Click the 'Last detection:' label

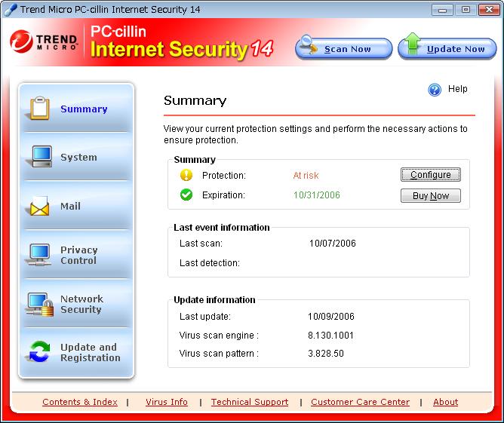(210, 262)
